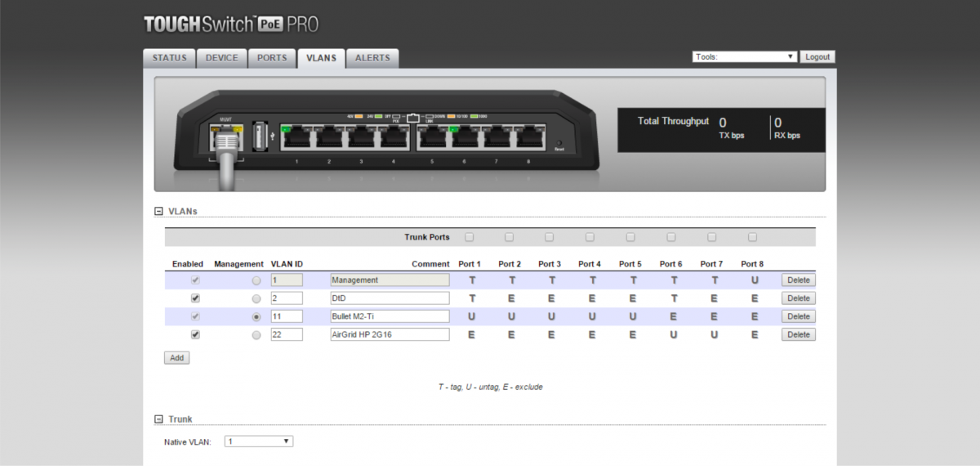The image size is (980, 466).
Task: Open the Tools dropdown
Action: tap(745, 57)
